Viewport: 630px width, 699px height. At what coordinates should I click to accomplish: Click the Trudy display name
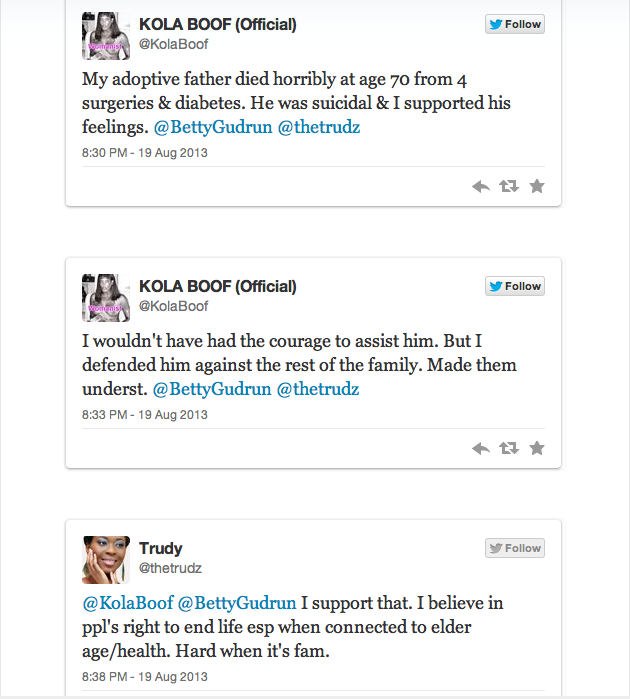point(160,548)
